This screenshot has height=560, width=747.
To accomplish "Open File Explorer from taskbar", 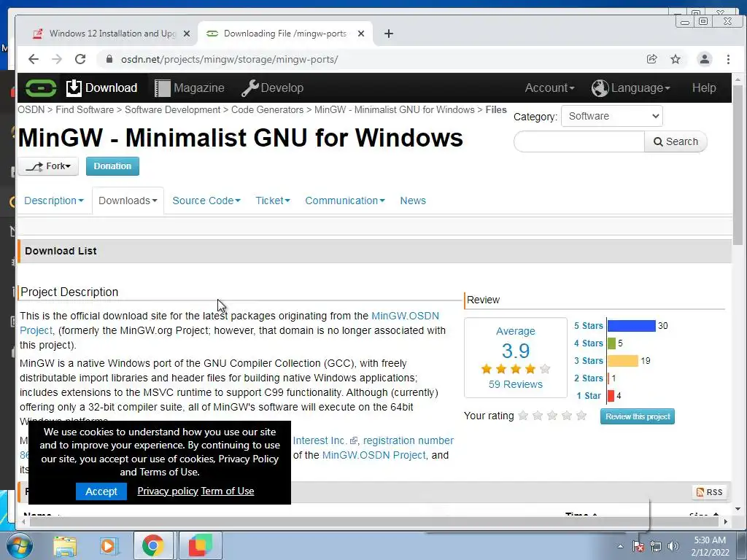I will 65,545.
